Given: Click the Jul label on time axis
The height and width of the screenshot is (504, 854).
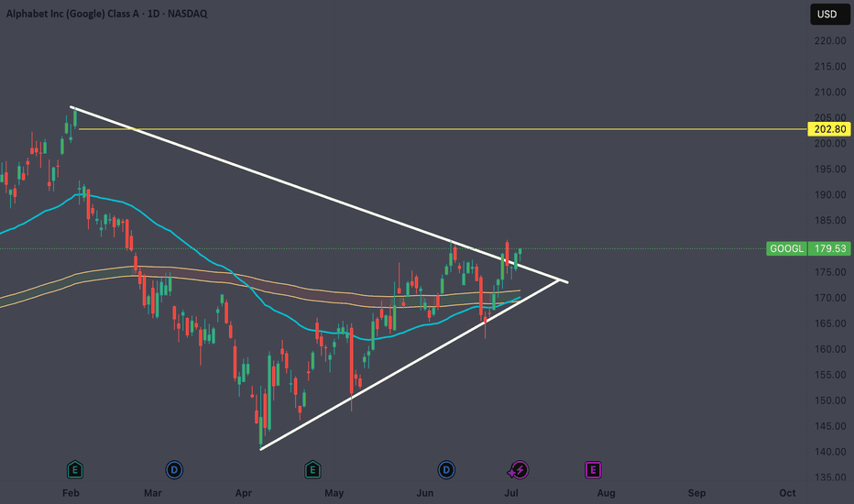Looking at the screenshot, I should click(x=511, y=493).
